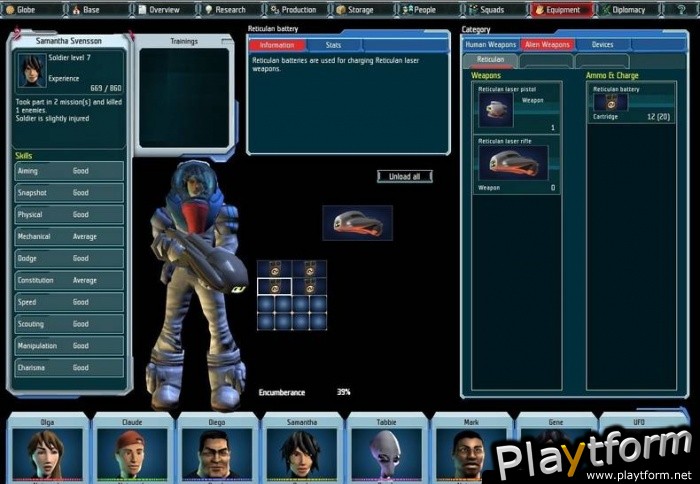
Task: Click the help question mark icon
Action: coord(681,9)
